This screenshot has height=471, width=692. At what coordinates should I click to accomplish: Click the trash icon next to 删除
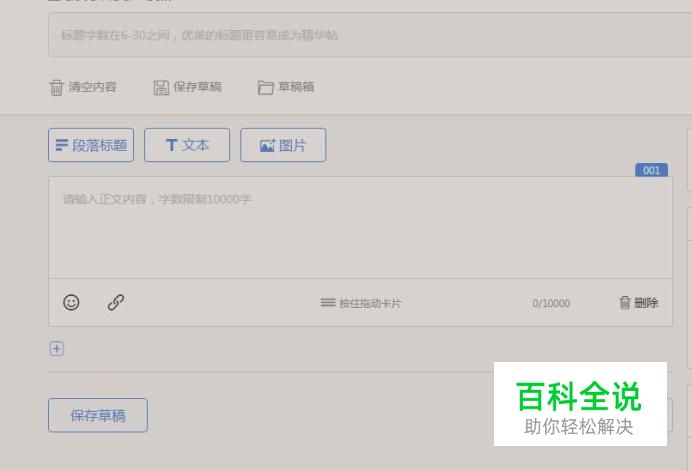pos(624,303)
